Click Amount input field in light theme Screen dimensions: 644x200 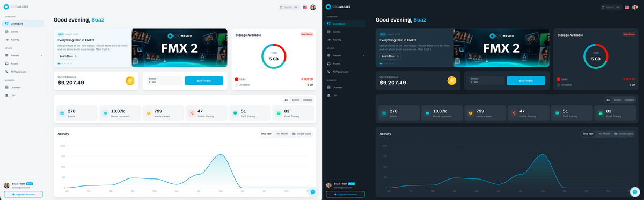pos(164,81)
